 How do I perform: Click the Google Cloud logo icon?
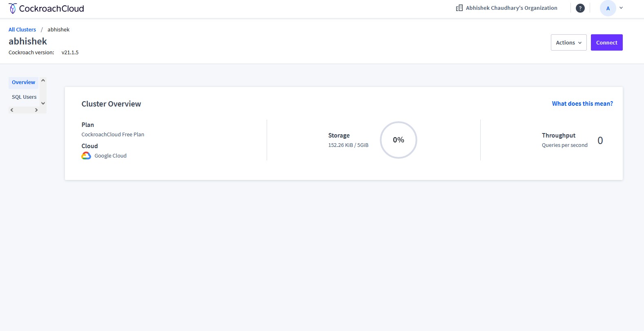coord(86,156)
